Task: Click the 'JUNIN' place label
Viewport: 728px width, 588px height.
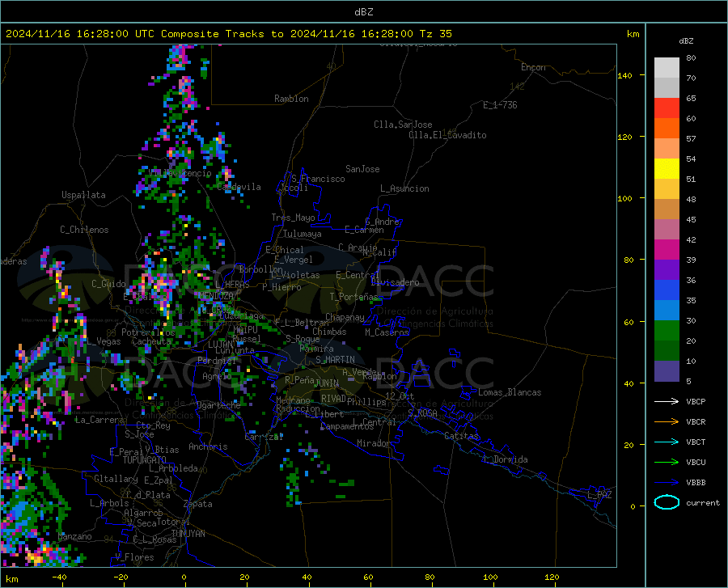Action: pos(327,383)
